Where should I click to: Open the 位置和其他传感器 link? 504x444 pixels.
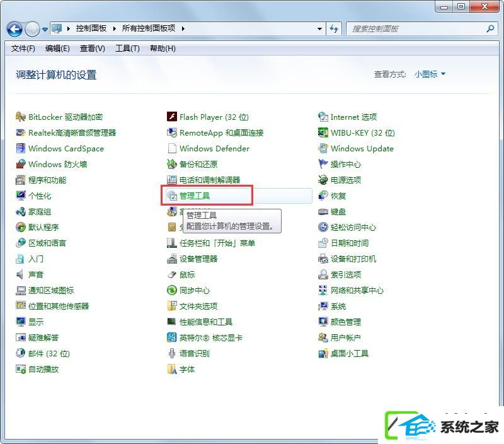59,307
